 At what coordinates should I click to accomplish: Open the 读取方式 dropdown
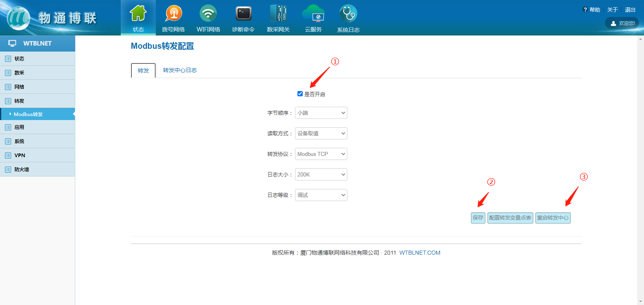pyautogui.click(x=321, y=133)
